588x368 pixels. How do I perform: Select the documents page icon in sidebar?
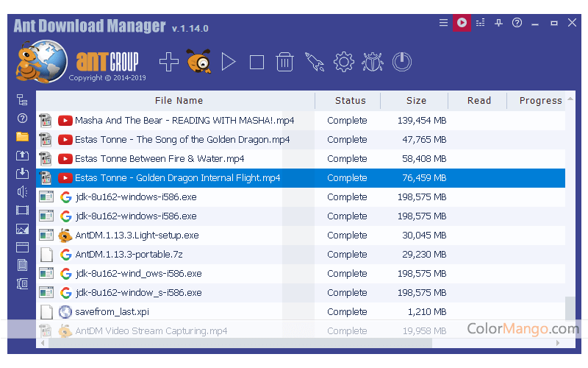(x=22, y=265)
